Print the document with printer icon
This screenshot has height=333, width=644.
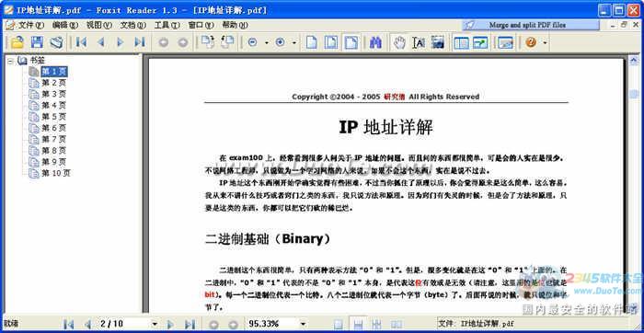pyautogui.click(x=56, y=42)
